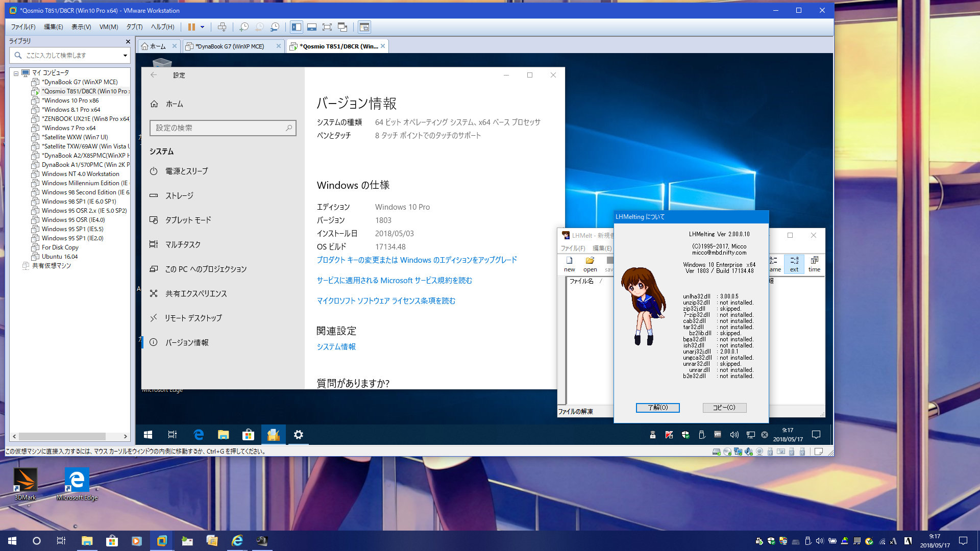980x551 pixels.
Task: Click コピー(C) in LHMelting dialog
Action: pos(724,408)
